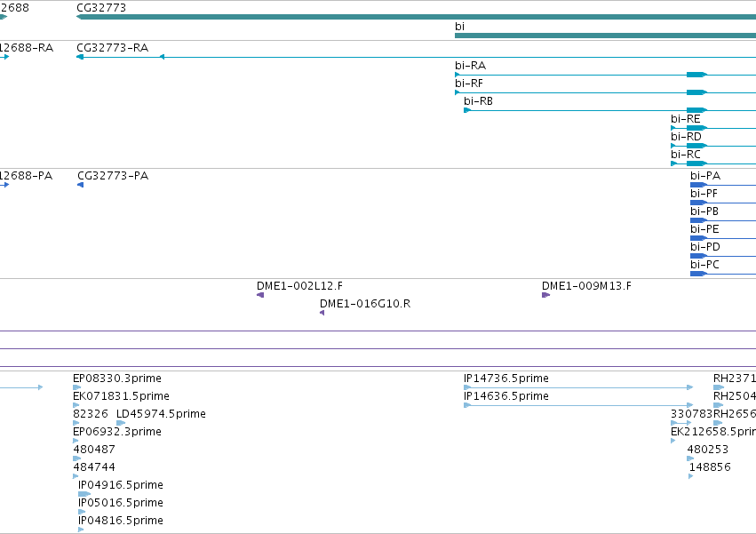Click the bi-PE protein feature
The width and height of the screenshot is (756, 534).
(723, 238)
